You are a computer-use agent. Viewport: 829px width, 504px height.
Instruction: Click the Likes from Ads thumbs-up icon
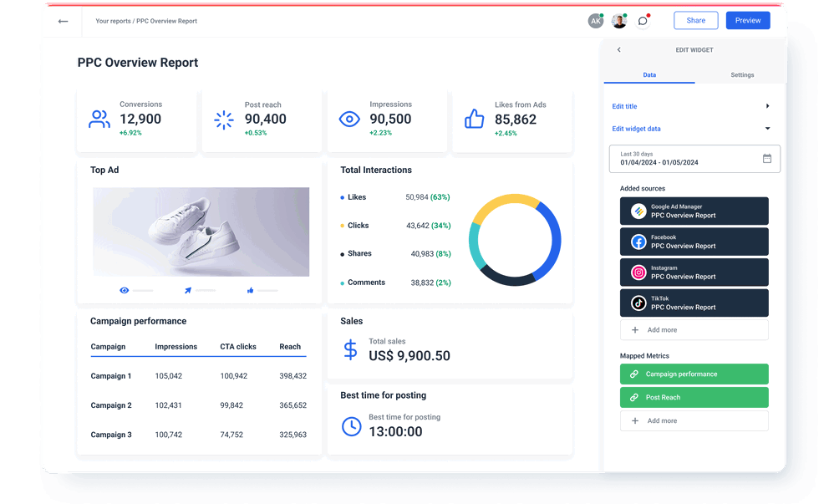[x=474, y=119]
